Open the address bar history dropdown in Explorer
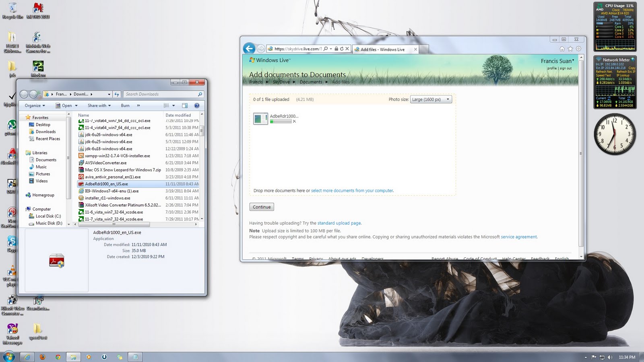This screenshot has height=362, width=644. (x=109, y=94)
